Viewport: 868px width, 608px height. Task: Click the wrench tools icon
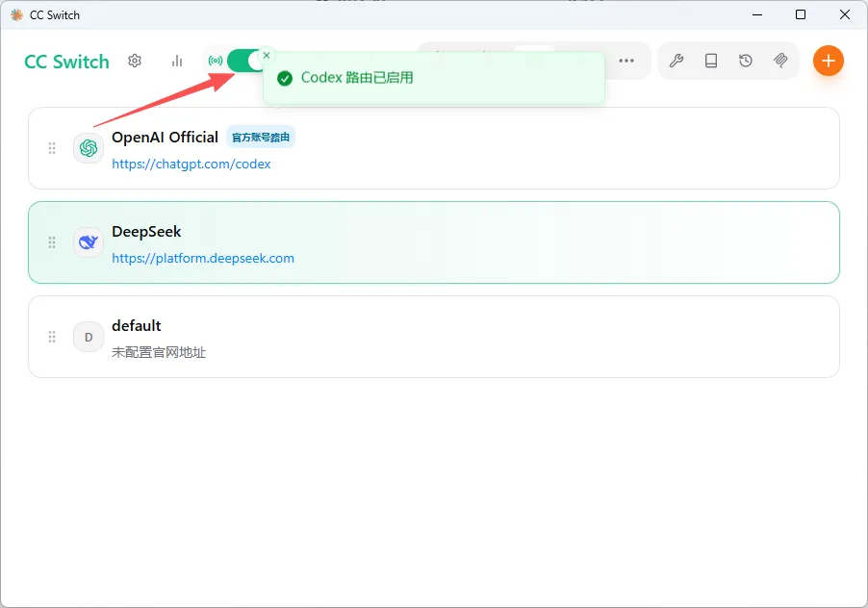[676, 61]
